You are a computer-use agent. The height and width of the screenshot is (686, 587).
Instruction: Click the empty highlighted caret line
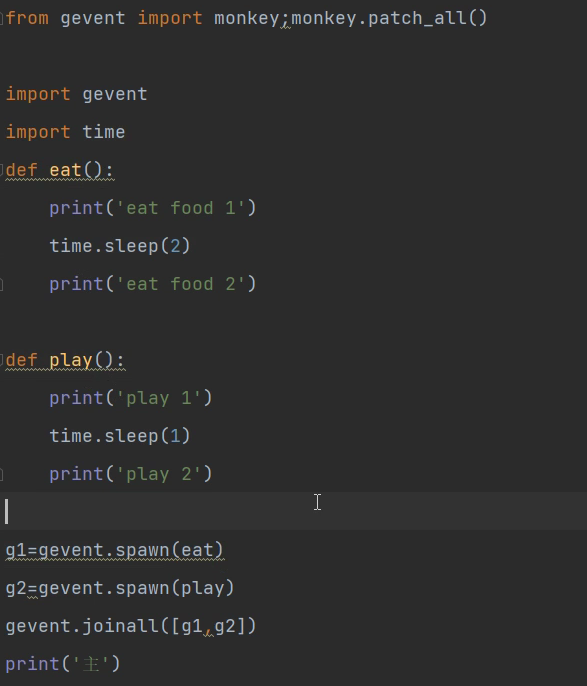click(294, 511)
